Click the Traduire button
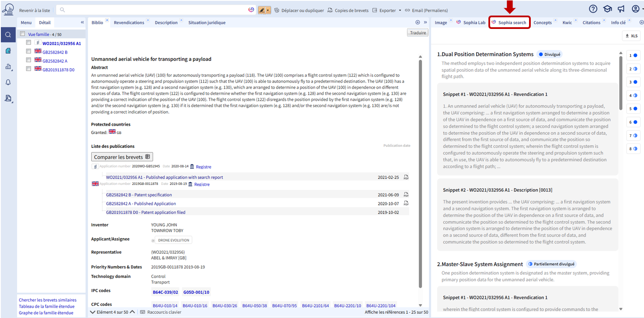The height and width of the screenshot is (318, 644). pos(418,33)
